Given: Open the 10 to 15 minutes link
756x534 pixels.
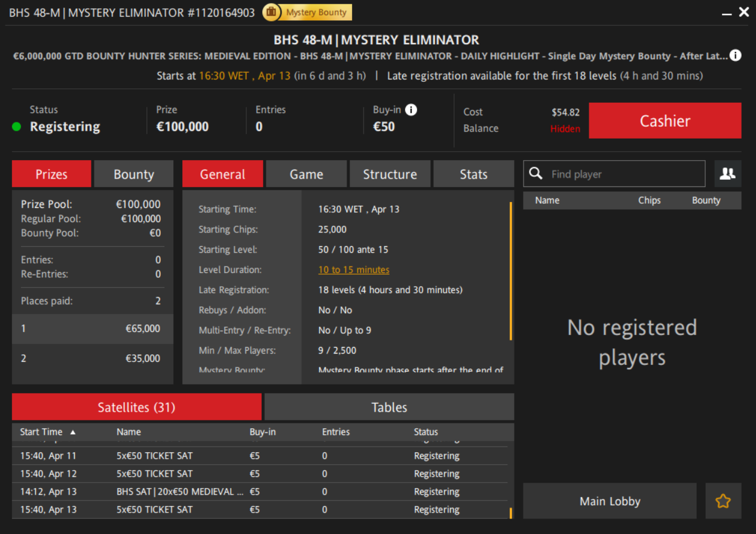Looking at the screenshot, I should 354,270.
